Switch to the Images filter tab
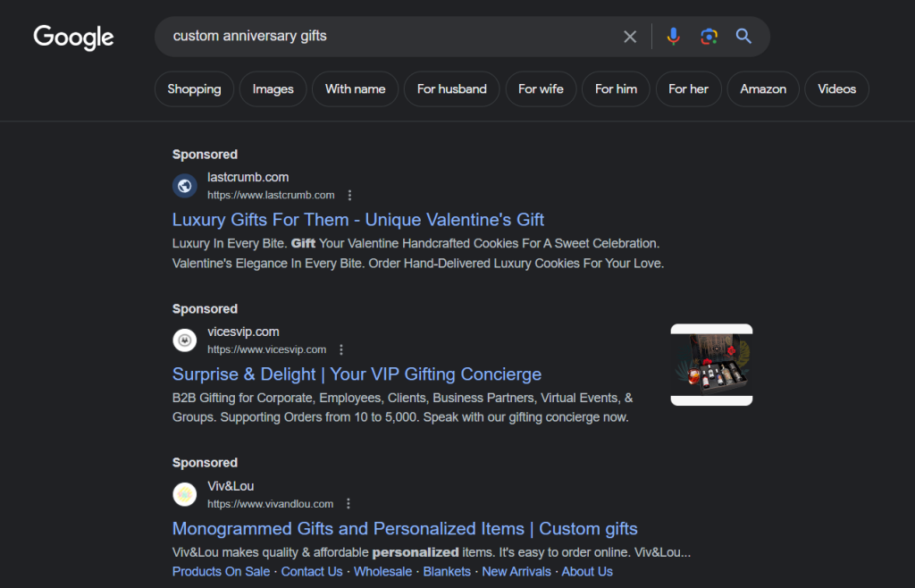915x588 pixels. 273,88
